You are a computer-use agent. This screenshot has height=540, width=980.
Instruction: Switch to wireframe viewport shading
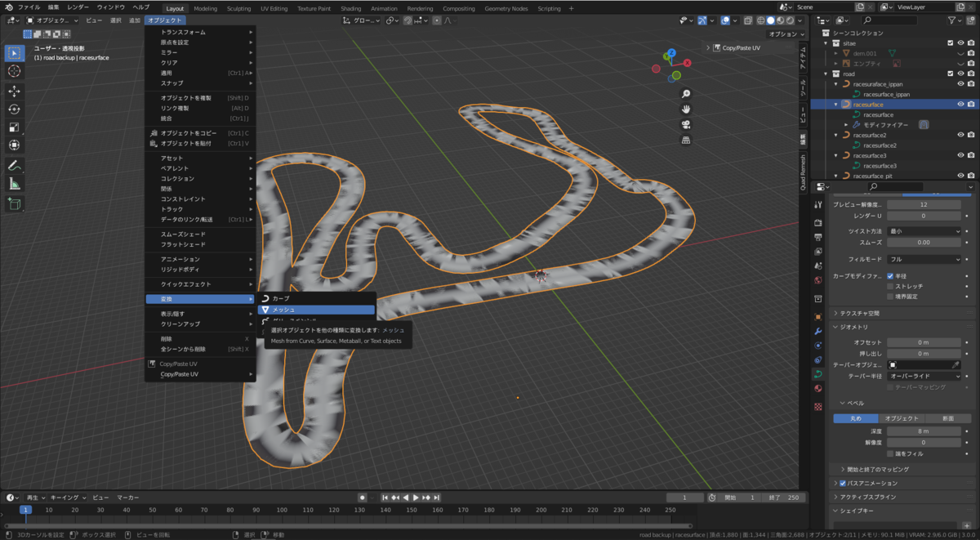point(761,20)
